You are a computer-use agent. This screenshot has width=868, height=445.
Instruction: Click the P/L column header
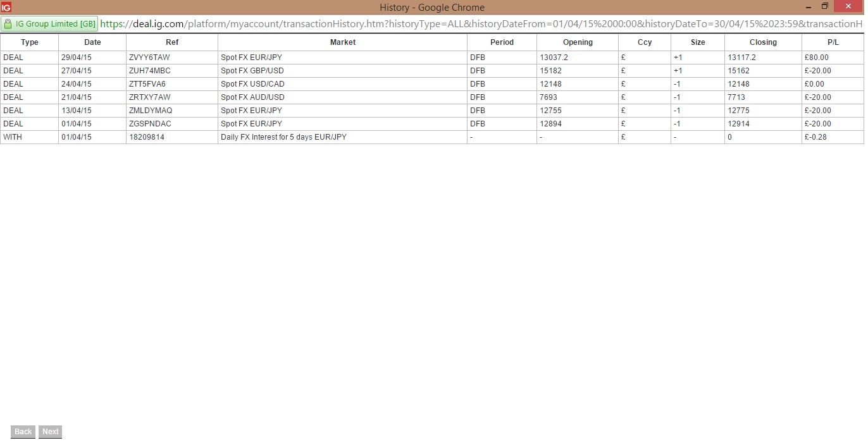(x=833, y=42)
